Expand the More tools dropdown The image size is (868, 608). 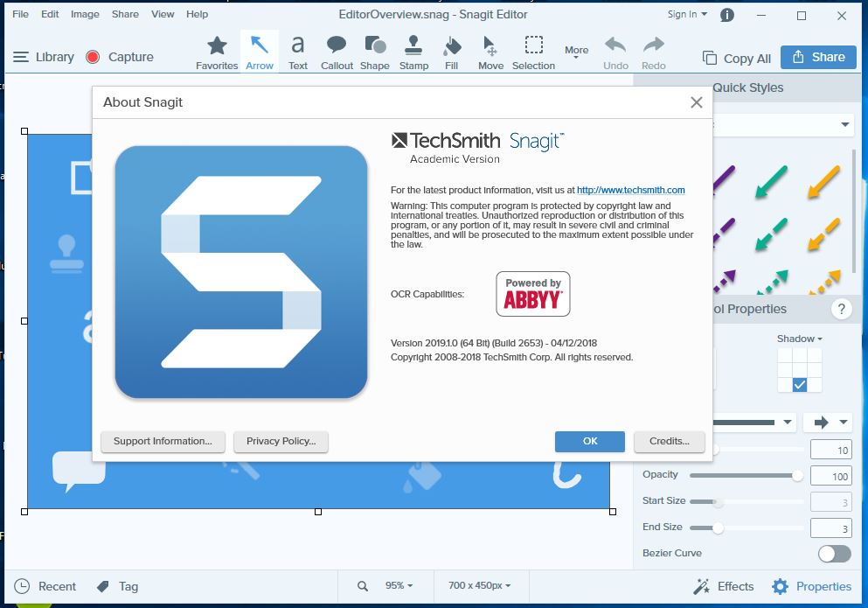coord(576,52)
